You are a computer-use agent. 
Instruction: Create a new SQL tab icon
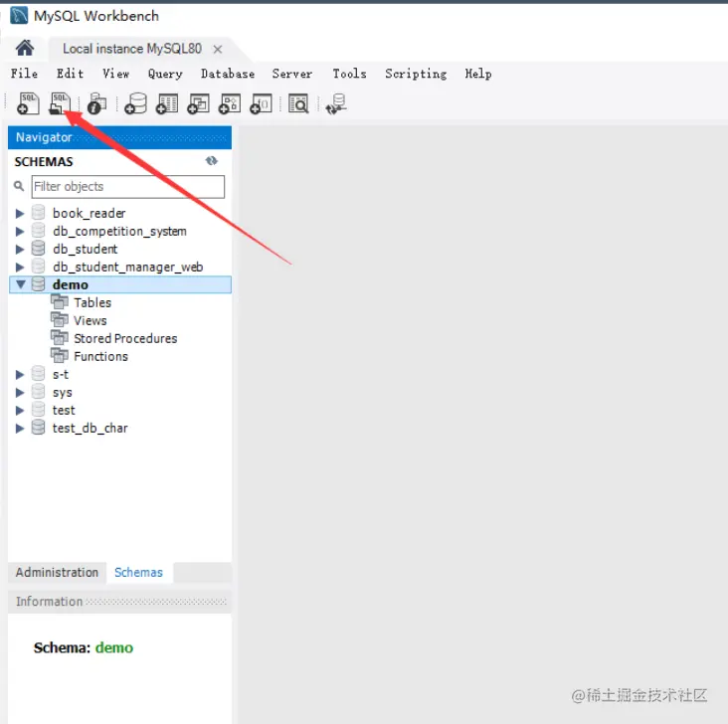click(x=28, y=103)
